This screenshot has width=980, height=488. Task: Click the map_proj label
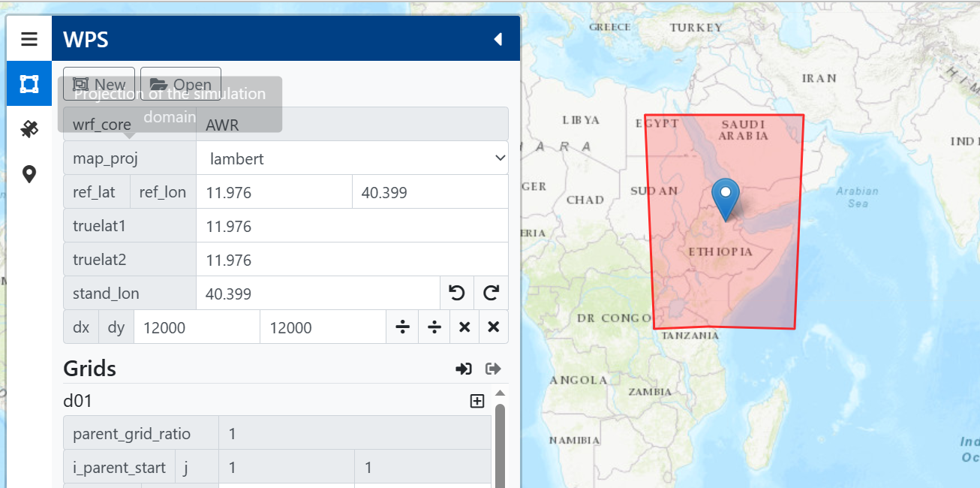click(105, 158)
